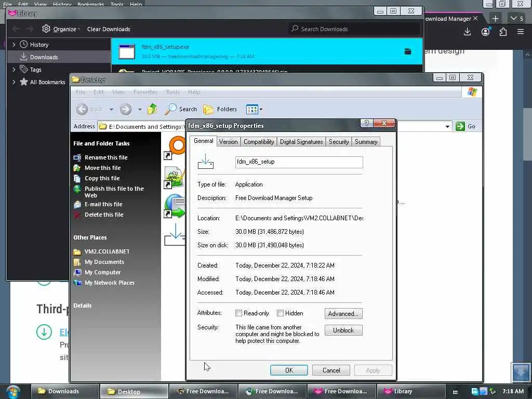This screenshot has height=399, width=532.
Task: Click Rename this file task
Action: (x=106, y=157)
